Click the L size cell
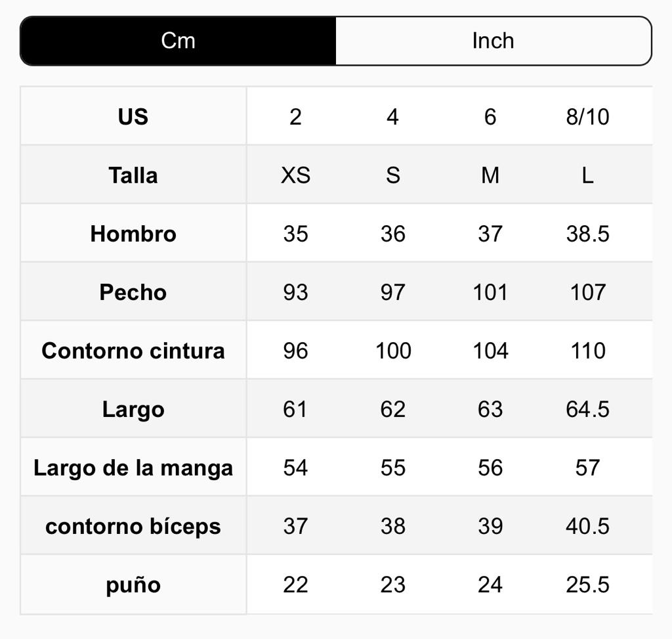Screen dimensions: 672x639 pos(587,175)
